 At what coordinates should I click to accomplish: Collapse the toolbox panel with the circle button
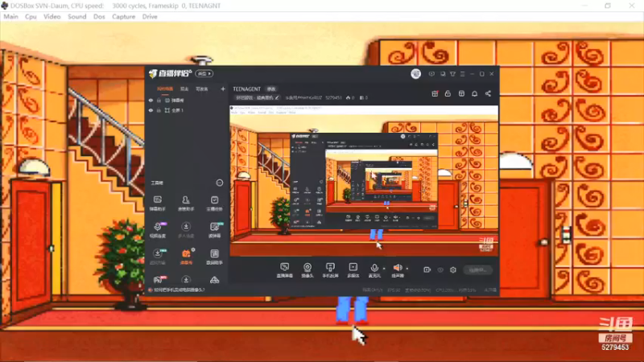220,183
